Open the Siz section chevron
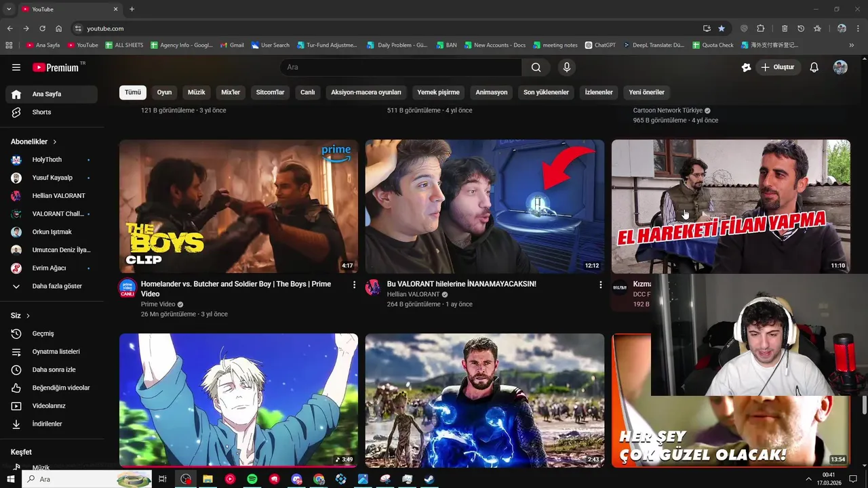This screenshot has height=488, width=868. point(28,316)
